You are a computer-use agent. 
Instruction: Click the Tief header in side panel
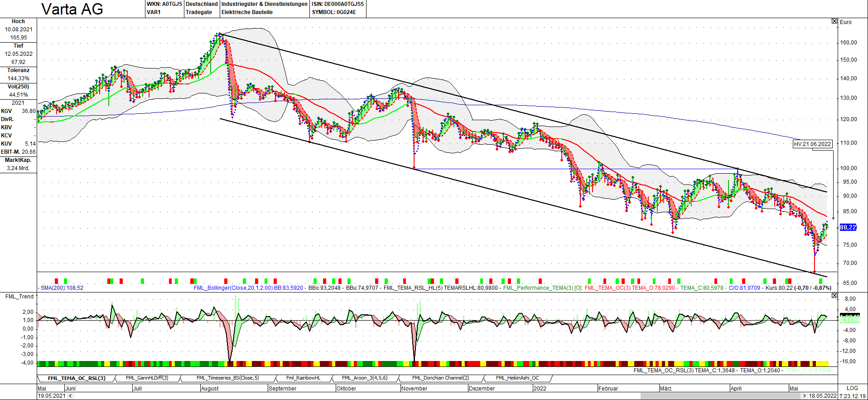[18, 46]
